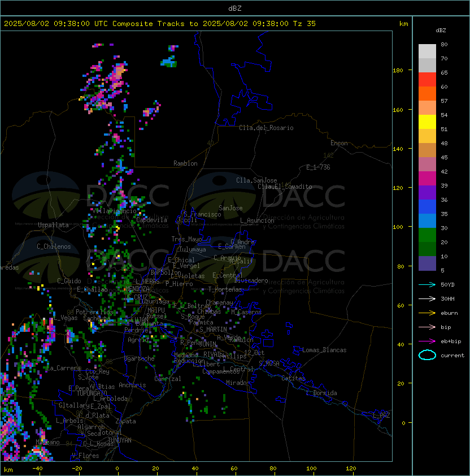The width and height of the screenshot is (470, 476).
Task: Click the 'C_Guido' place label
Action: tap(69, 281)
